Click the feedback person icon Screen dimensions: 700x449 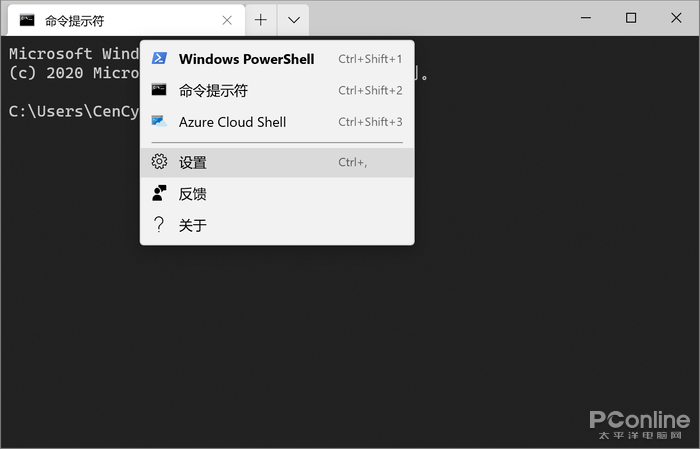coord(158,194)
